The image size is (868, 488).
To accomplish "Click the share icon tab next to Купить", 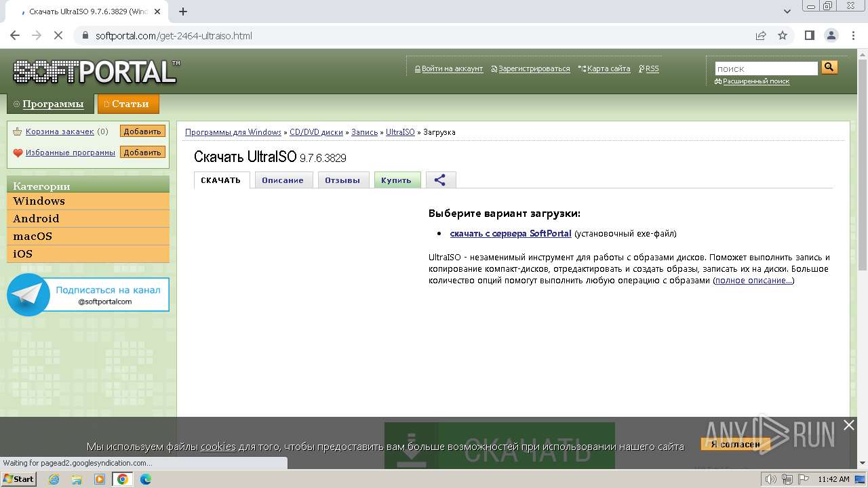I will point(440,180).
